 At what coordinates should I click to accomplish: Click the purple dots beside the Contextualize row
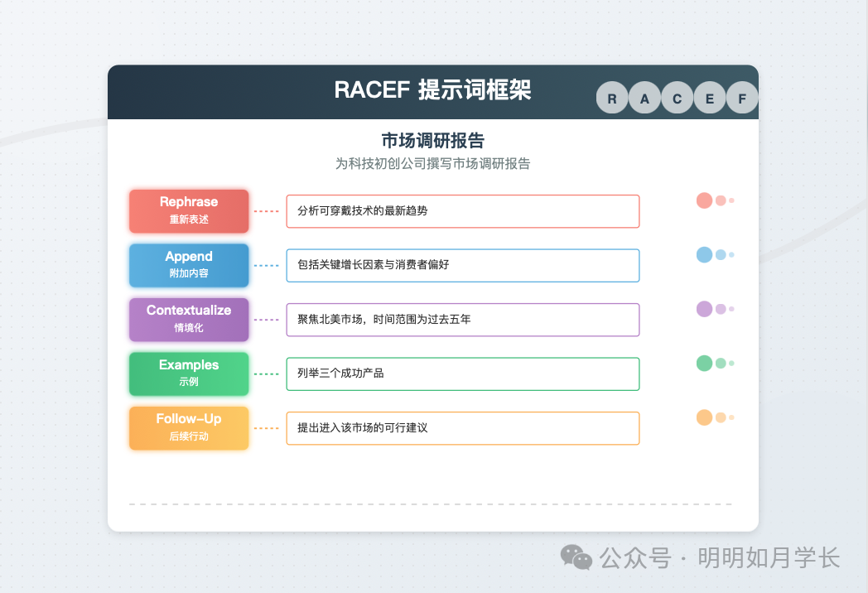716,309
